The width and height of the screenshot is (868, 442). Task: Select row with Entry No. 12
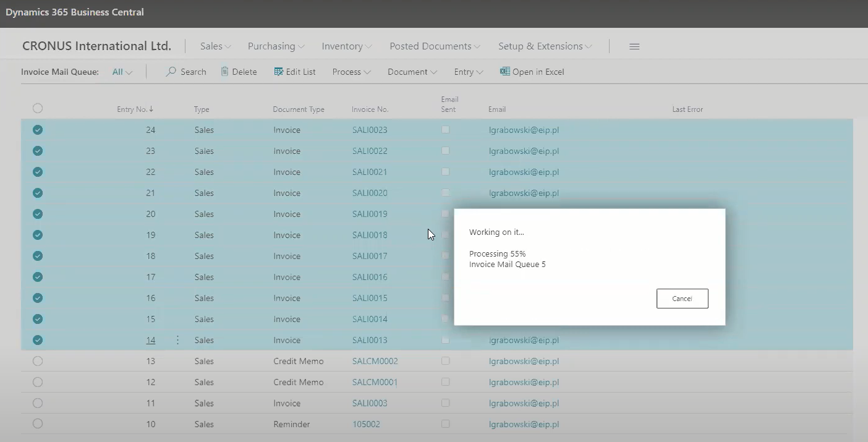tap(38, 382)
